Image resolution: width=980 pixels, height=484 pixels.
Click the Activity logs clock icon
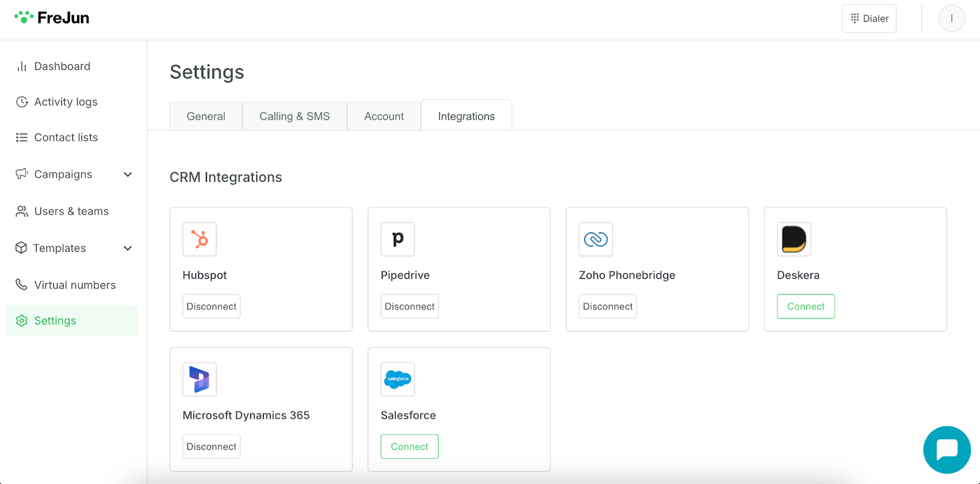point(22,102)
